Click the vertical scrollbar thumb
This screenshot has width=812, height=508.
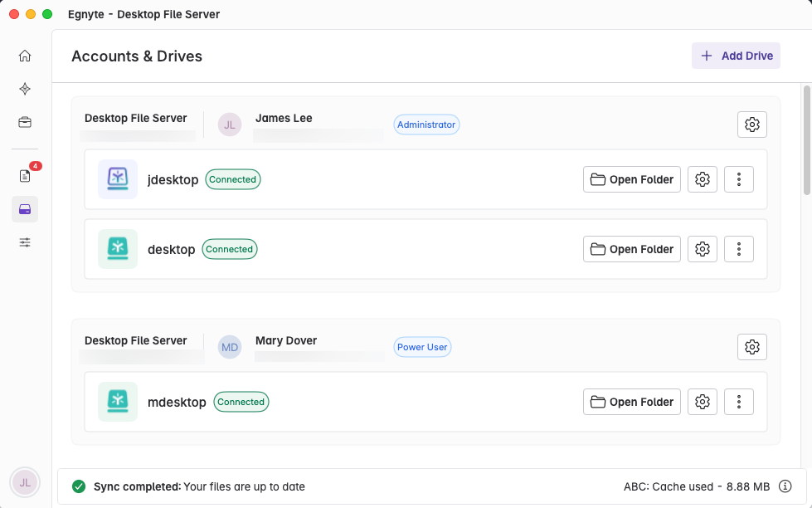click(806, 140)
